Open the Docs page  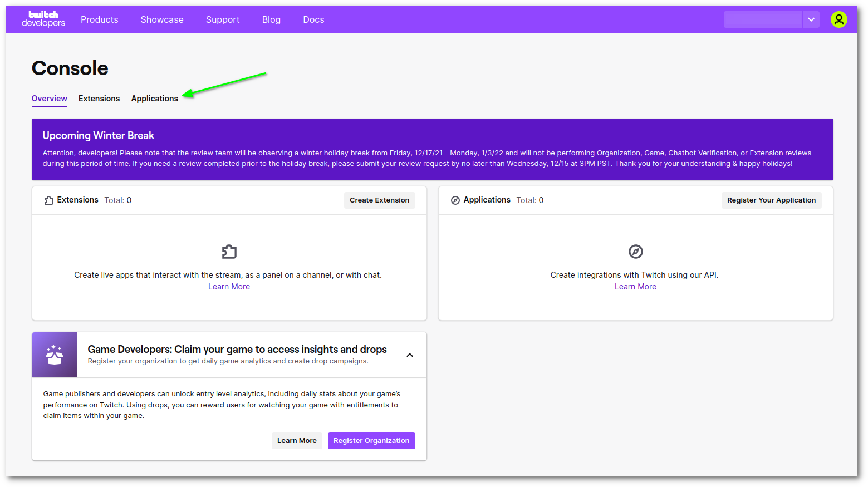313,19
